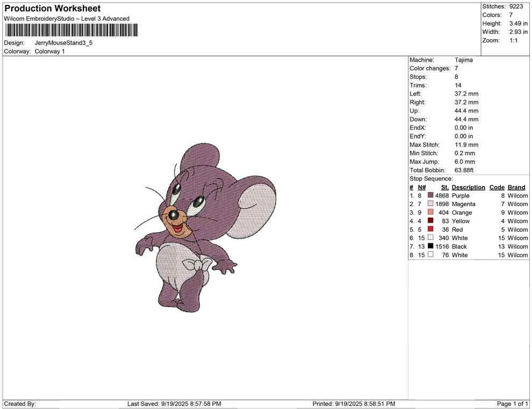Click the 'Brand' column header
The height and width of the screenshot is (409, 532).
click(516, 187)
